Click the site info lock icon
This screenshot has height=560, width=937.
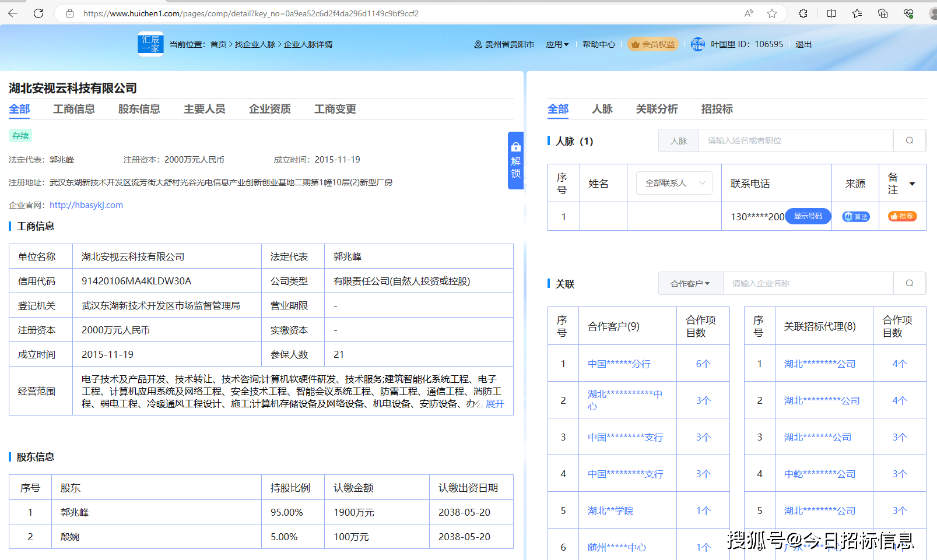click(70, 13)
